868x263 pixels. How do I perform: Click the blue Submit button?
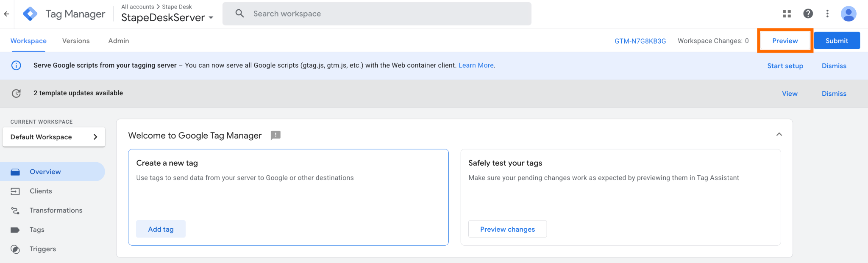point(837,41)
